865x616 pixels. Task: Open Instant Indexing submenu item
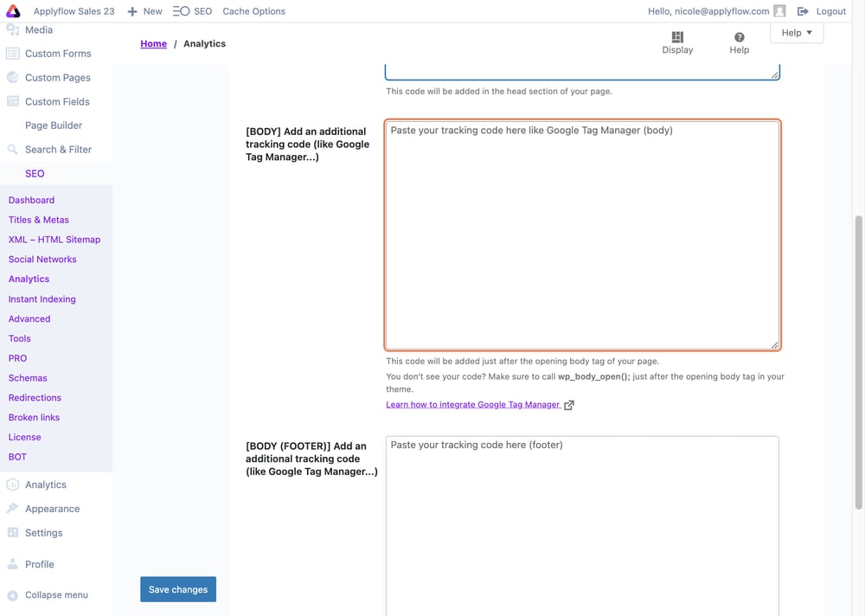click(x=42, y=298)
